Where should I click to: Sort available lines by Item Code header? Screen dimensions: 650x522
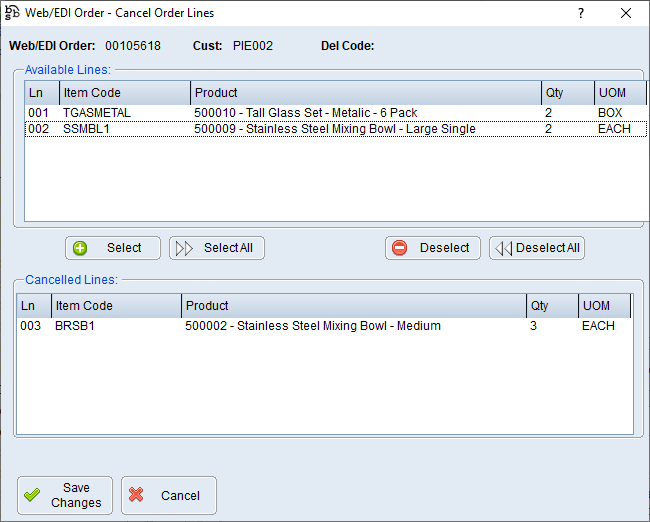pos(124,93)
